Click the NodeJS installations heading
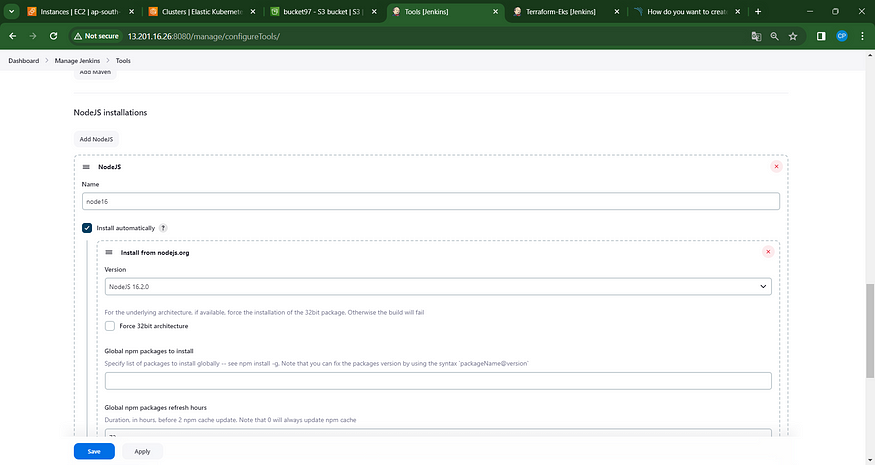Image resolution: width=875 pixels, height=465 pixels. tap(110, 112)
